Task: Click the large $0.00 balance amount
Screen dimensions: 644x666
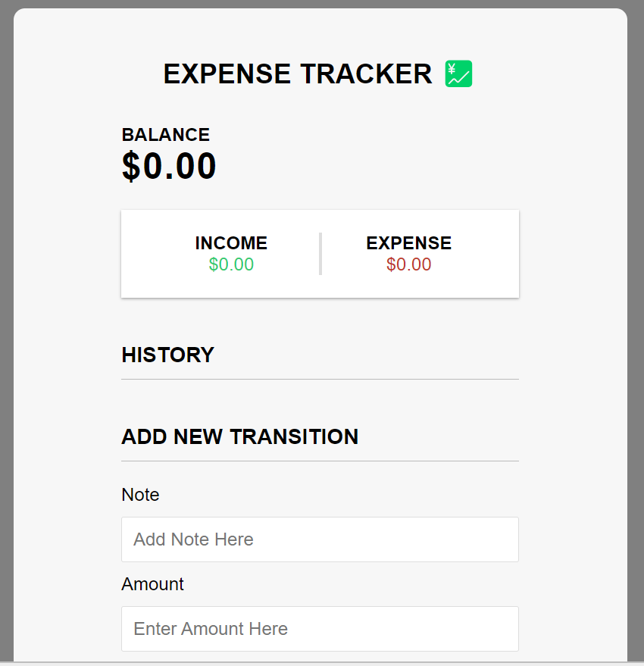Action: [x=169, y=166]
